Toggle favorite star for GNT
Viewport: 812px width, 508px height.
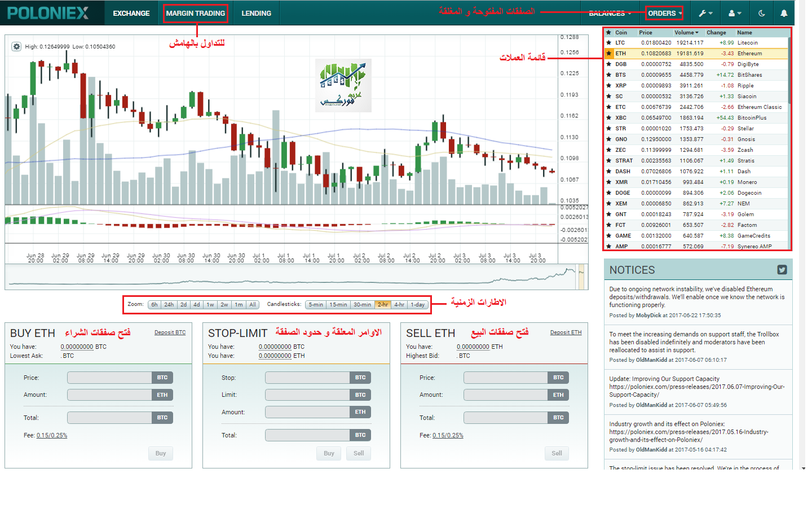(609, 214)
